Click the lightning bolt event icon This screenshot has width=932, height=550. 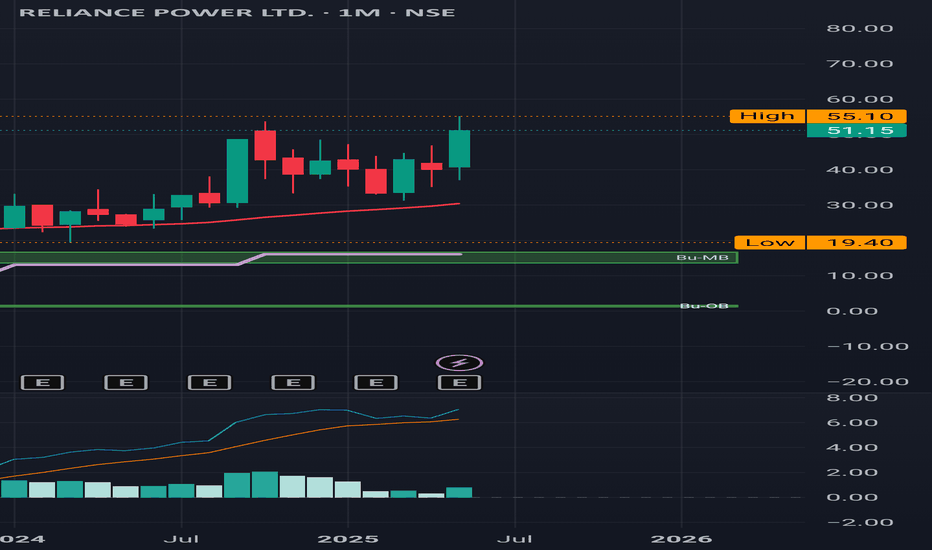459,362
